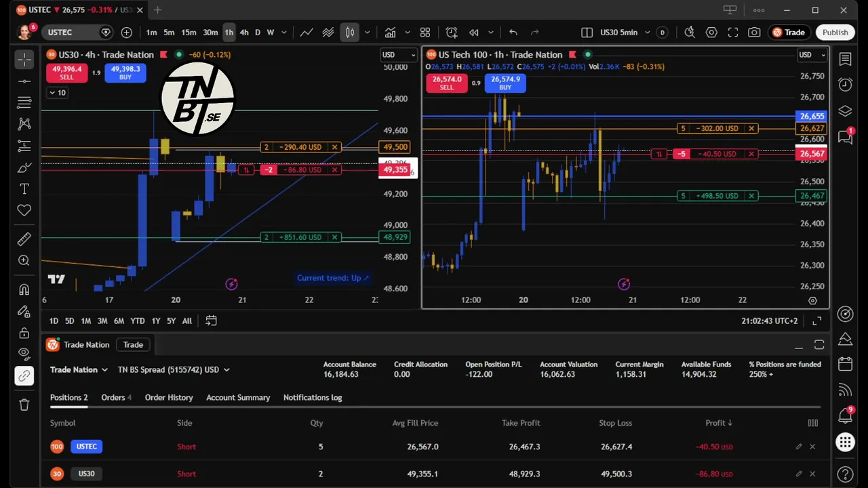The image size is (868, 488).
Task: Open the forecasting and measurement tools
Action: point(24,146)
